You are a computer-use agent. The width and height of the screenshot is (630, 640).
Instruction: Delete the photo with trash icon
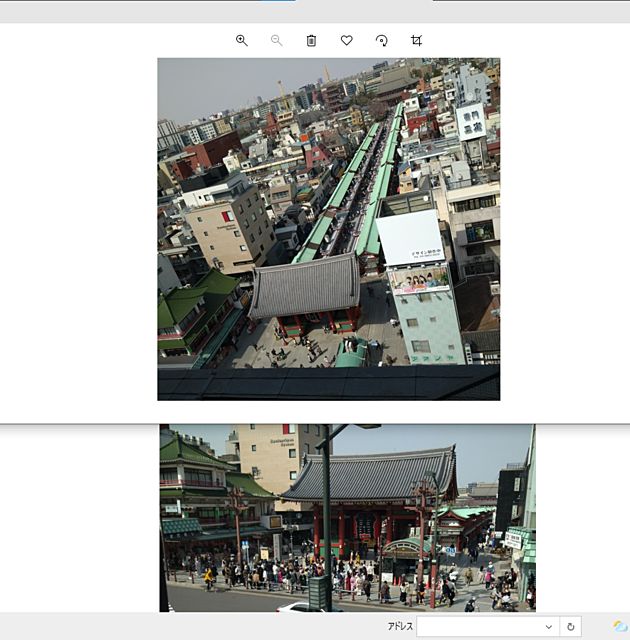click(311, 40)
